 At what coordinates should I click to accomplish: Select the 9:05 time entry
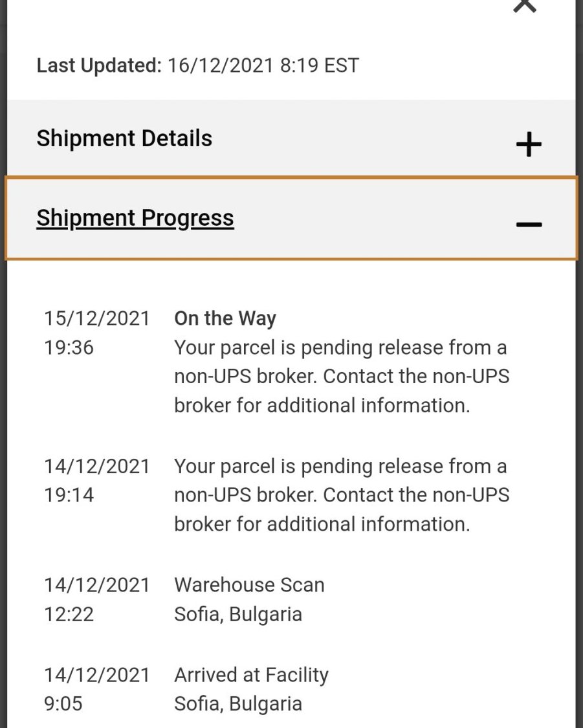tap(63, 703)
